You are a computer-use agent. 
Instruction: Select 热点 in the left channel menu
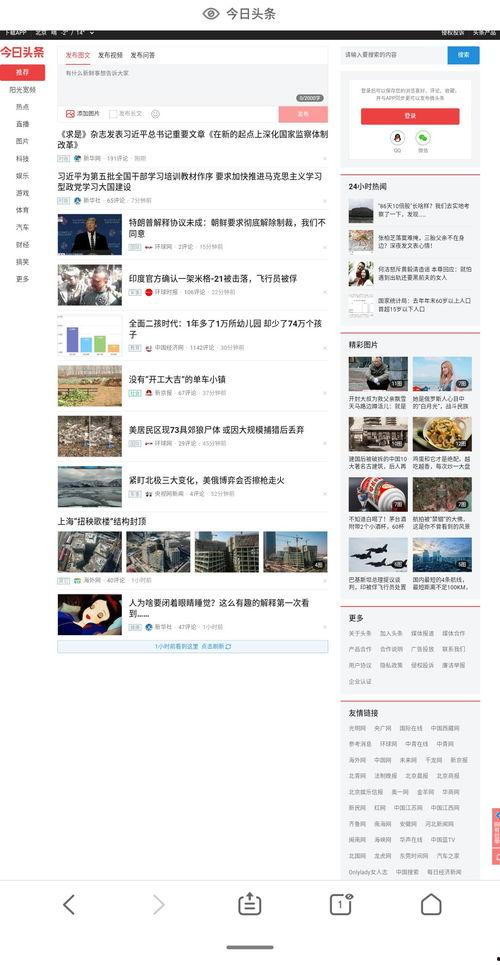coord(22,107)
